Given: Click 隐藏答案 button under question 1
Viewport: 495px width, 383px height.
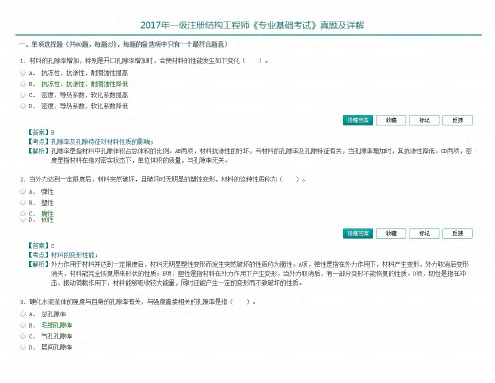Looking at the screenshot, I should tap(358, 120).
